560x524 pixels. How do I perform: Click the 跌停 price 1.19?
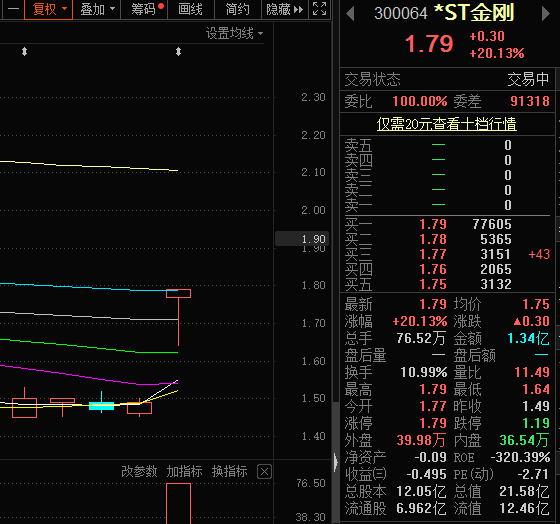tap(536, 424)
